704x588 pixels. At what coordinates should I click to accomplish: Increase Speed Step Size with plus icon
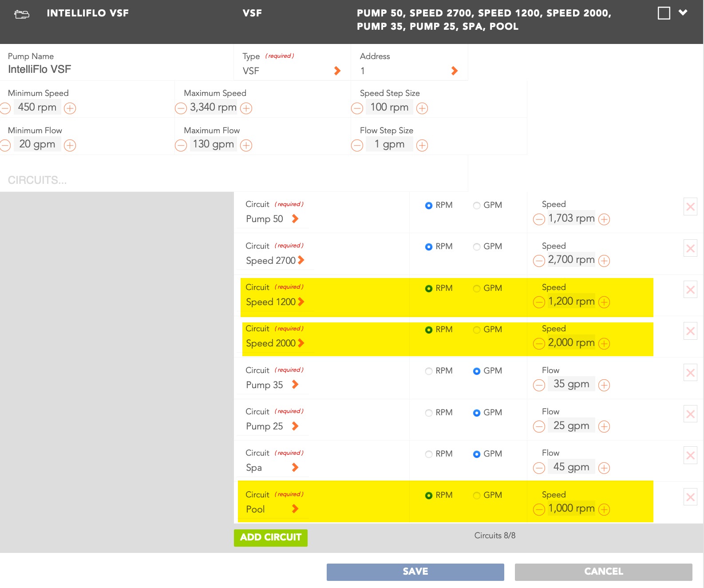coord(422,108)
